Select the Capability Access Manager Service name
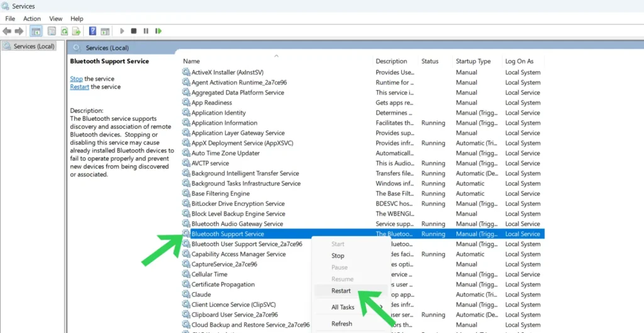Viewport: 644px width, 333px height. click(x=238, y=254)
